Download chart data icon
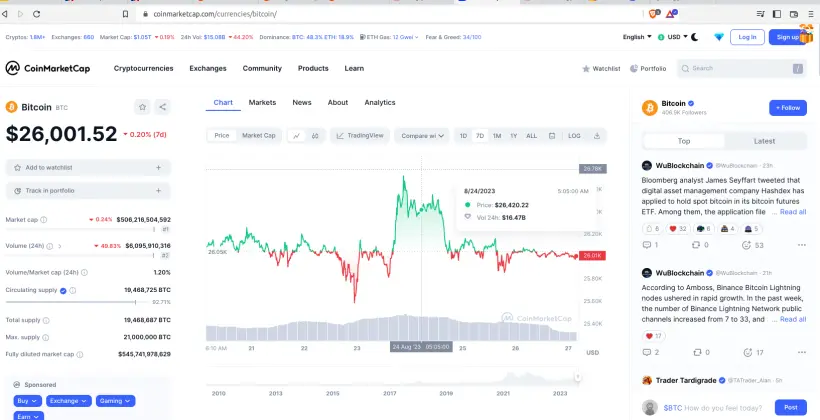Screen dimensions: 820x420 [x=597, y=135]
